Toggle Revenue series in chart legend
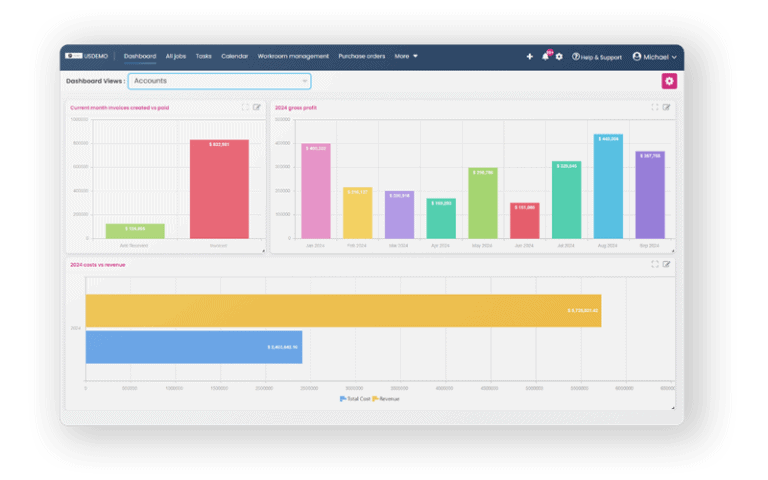 coord(386,398)
